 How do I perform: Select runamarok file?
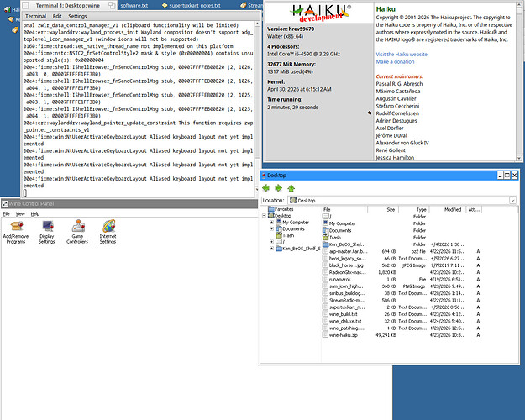pos(337,280)
